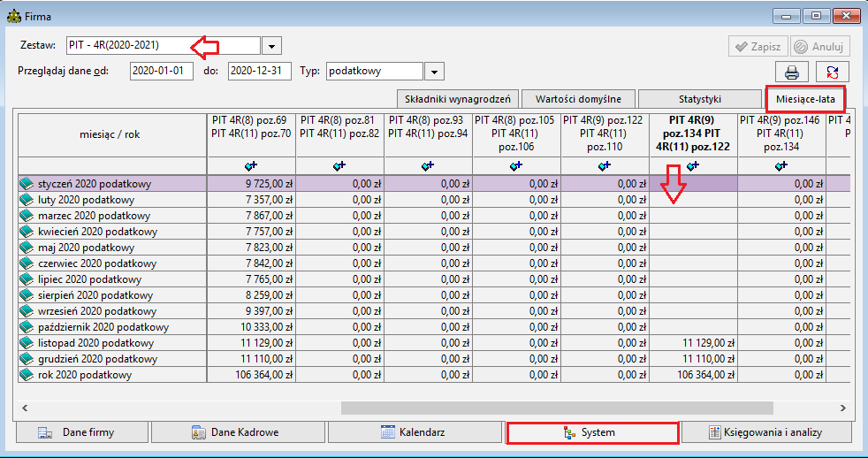
Task: Click add icon under poz.134 bold column
Action: click(x=693, y=165)
